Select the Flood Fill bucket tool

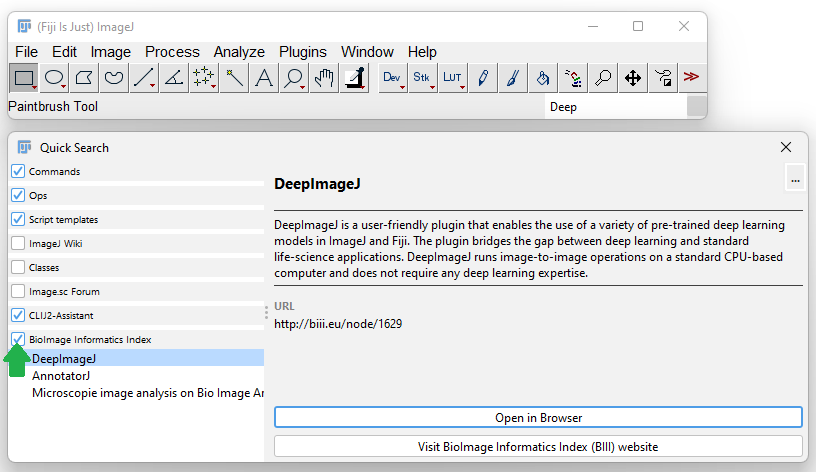click(x=543, y=78)
